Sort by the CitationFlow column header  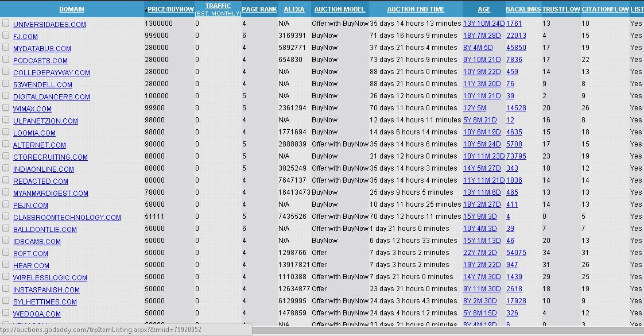604,9
